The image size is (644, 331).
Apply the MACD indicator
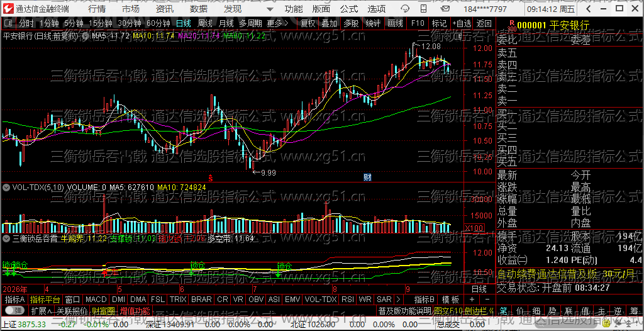[96, 300]
